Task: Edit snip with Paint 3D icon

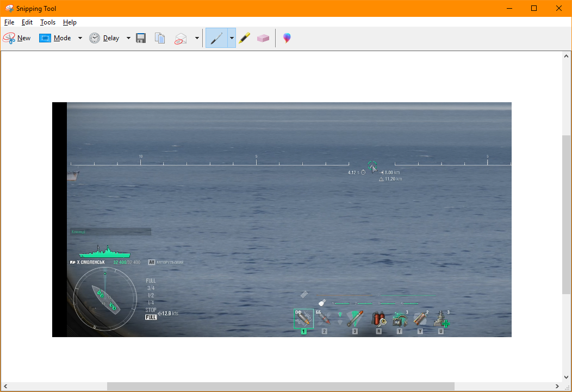Action: (287, 38)
